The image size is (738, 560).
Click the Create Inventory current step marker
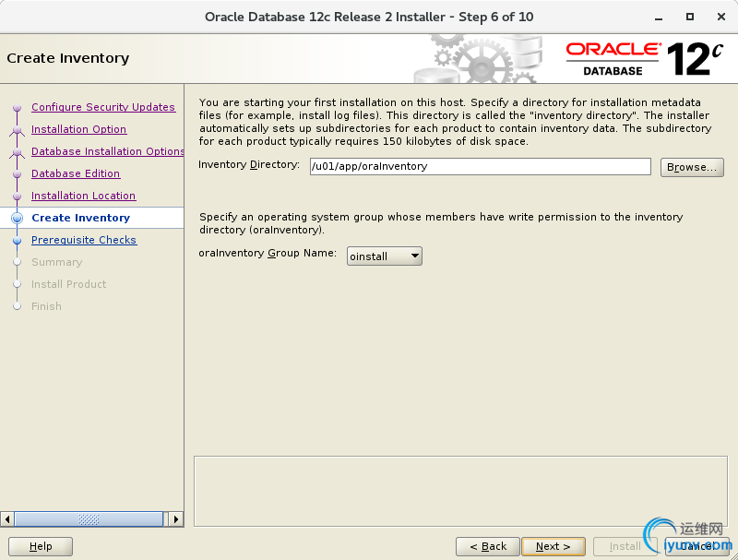[x=18, y=218]
